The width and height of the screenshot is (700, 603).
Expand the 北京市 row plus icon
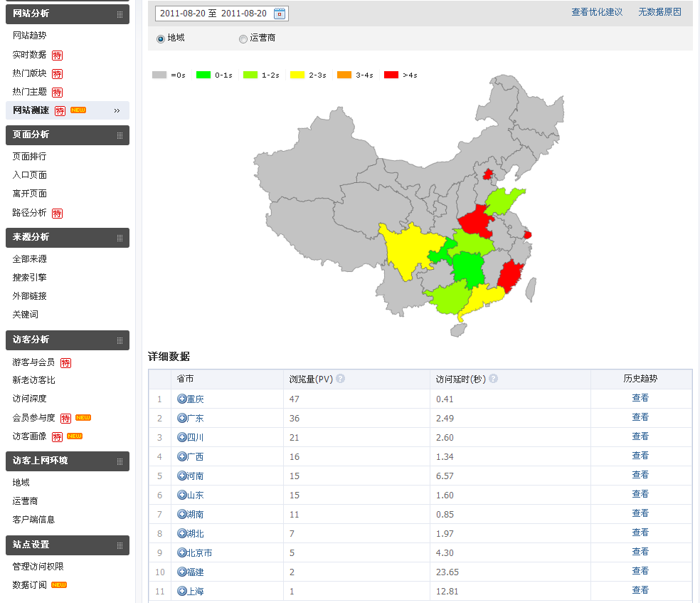[181, 552]
